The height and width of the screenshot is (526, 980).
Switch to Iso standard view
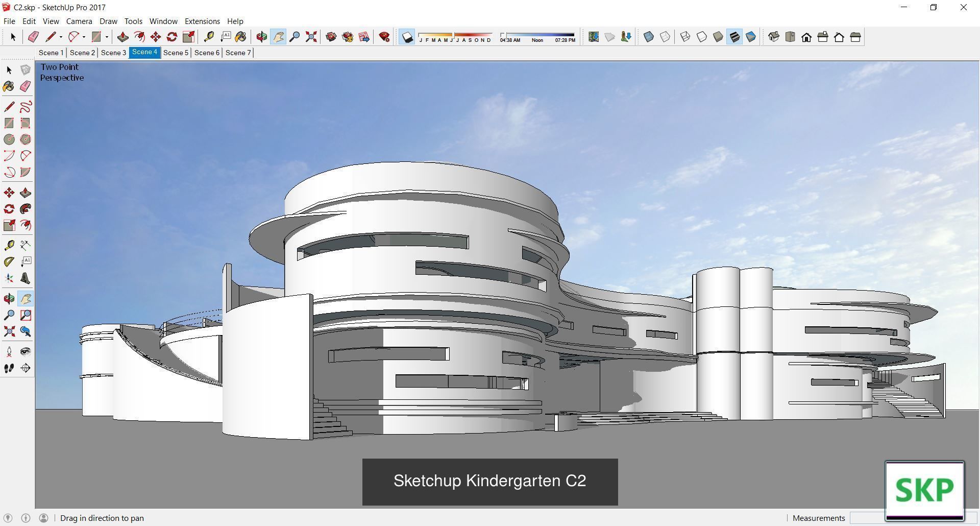pyautogui.click(x=774, y=37)
